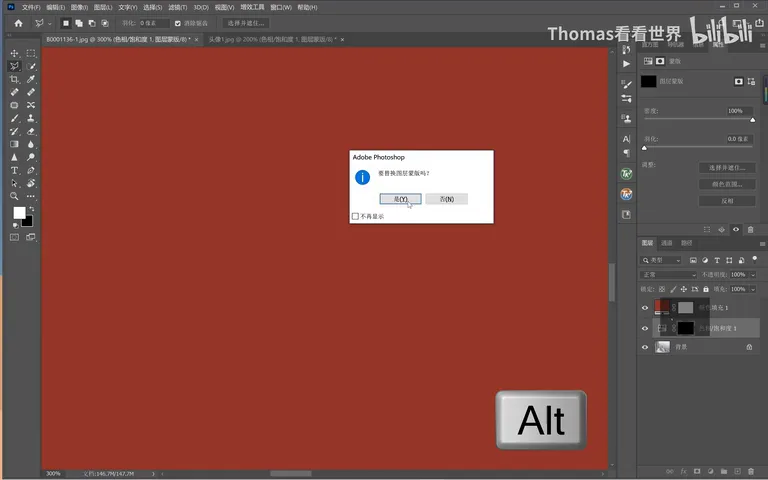Screen dimensions: 768x480
Task: Click 颜色范围 button in Properties
Action: (727, 184)
